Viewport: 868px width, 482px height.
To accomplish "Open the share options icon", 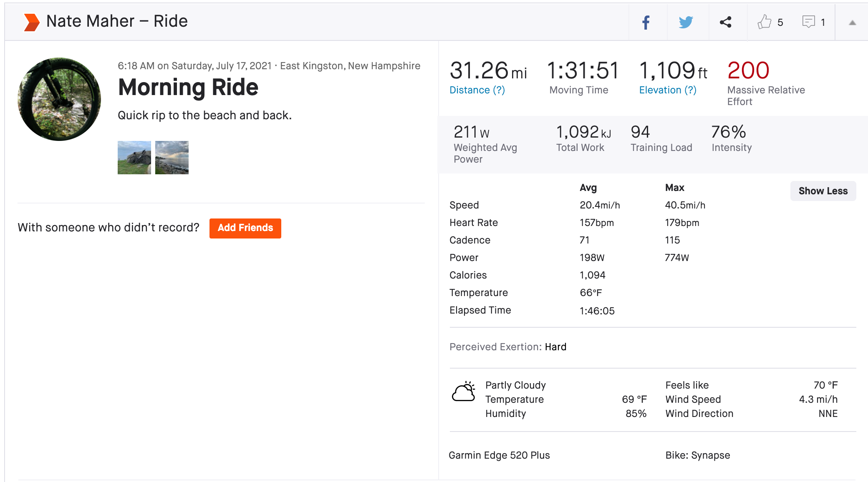I will tap(726, 23).
